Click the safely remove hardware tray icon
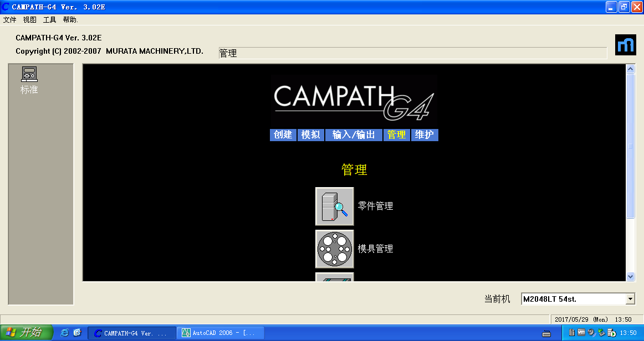644x341 pixels. (x=601, y=333)
